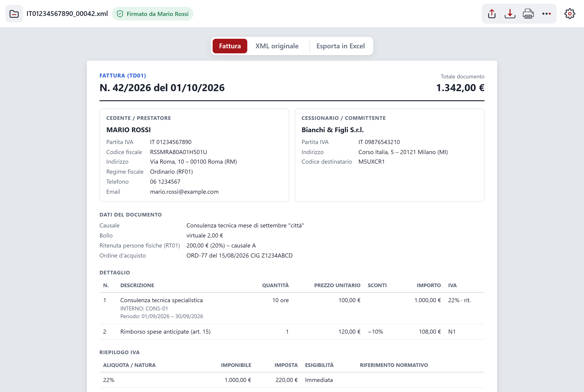Viewport: 584px width, 392px height.
Task: Click ritenuta value 200,00 € (20%)
Action: pos(221,245)
